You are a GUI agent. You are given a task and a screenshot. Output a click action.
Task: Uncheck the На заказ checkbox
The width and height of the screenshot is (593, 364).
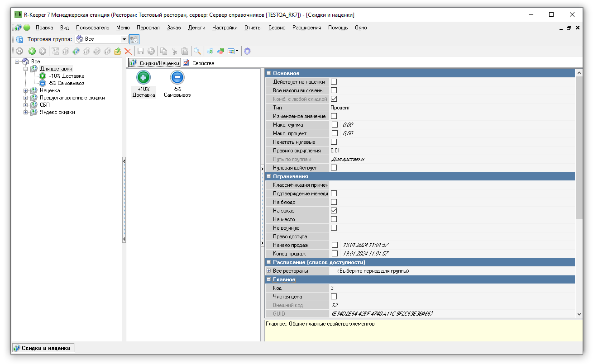point(334,211)
